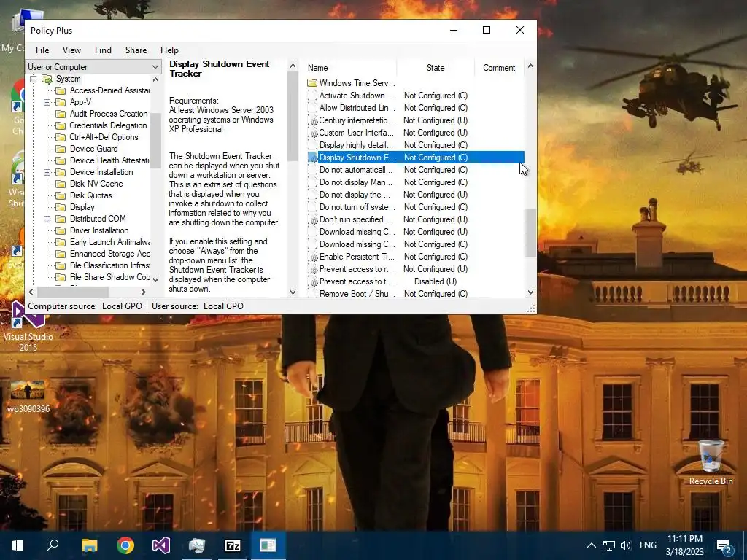Select Do not automatically policy row
The width and height of the screenshot is (747, 560).
coord(415,169)
